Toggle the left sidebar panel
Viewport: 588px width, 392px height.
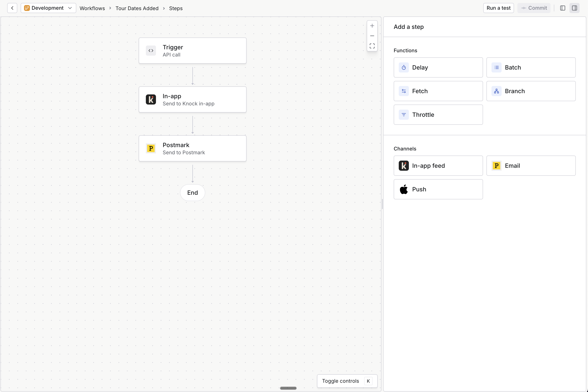563,8
